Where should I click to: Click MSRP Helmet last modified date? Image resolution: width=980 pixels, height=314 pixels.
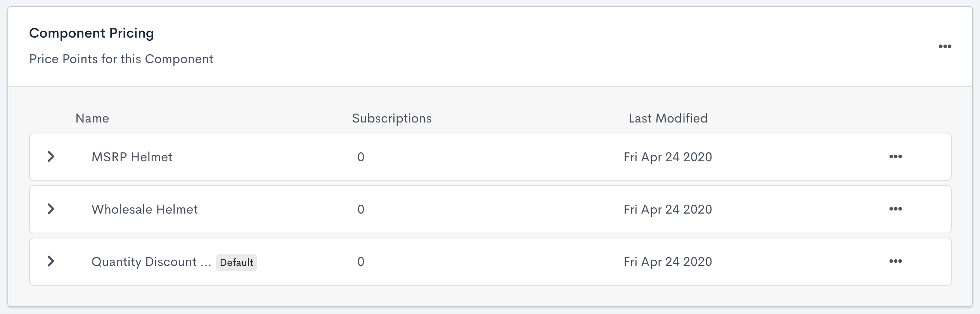click(668, 157)
